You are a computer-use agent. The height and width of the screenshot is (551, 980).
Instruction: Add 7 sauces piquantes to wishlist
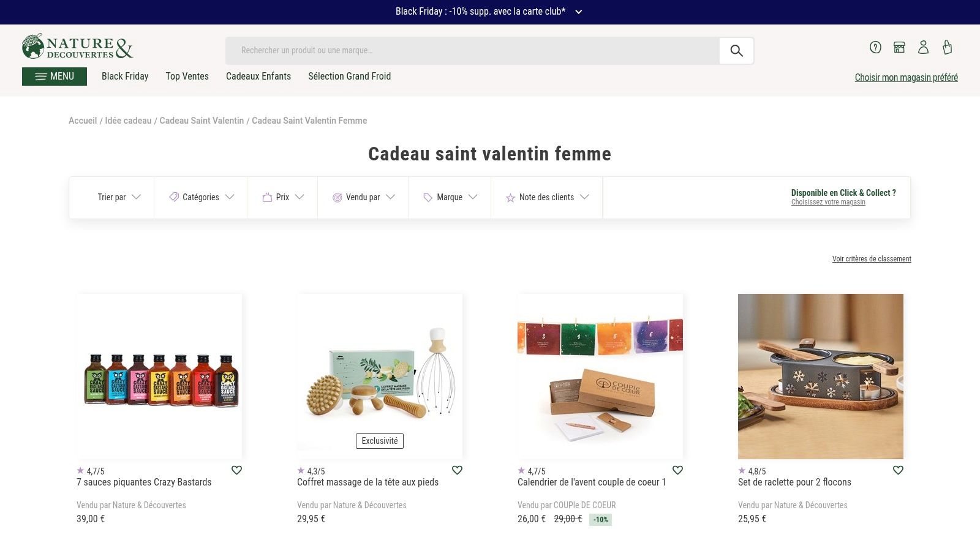[236, 470]
